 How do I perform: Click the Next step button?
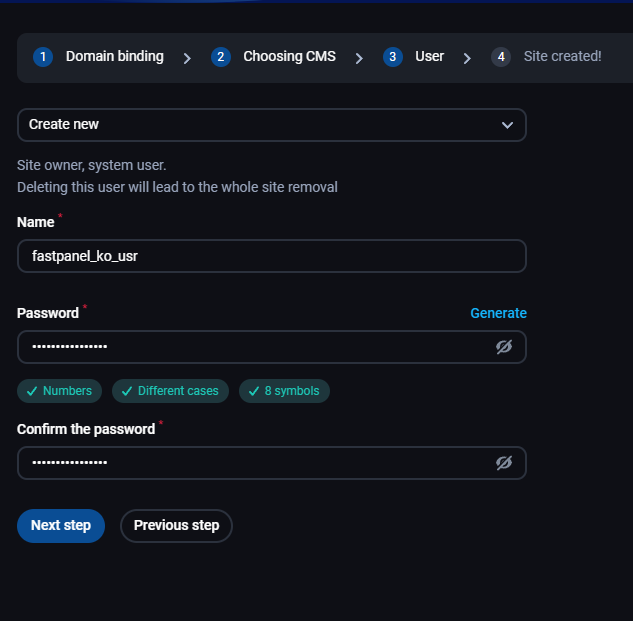(x=61, y=526)
